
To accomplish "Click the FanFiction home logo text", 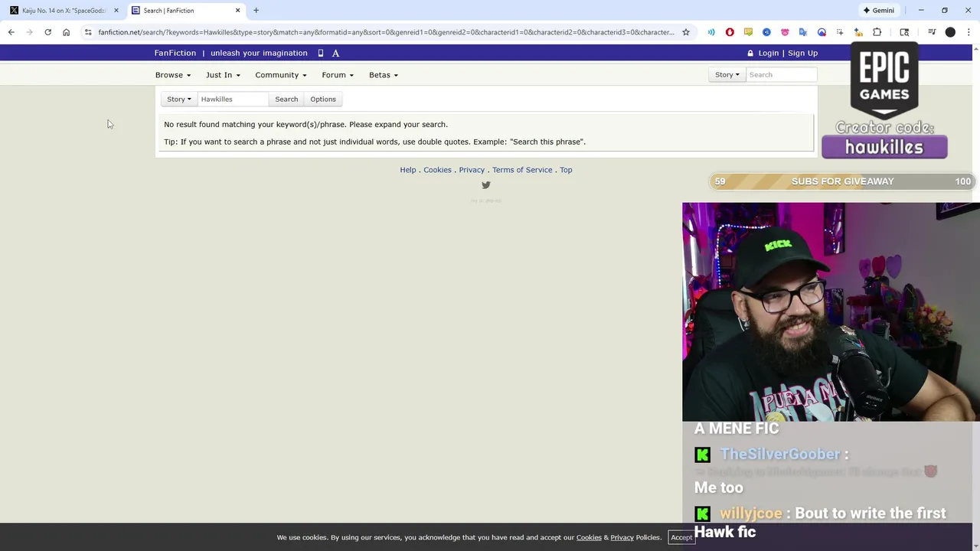I will (x=175, y=53).
